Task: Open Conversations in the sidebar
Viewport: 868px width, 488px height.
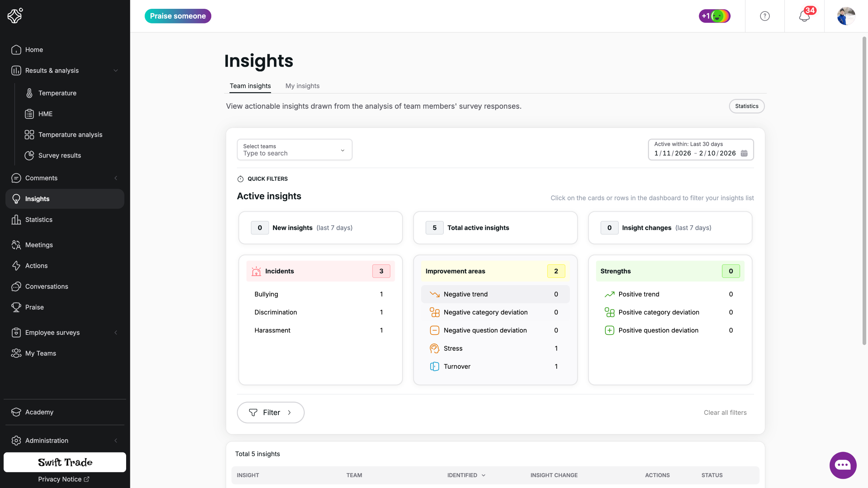Action: pos(46,286)
